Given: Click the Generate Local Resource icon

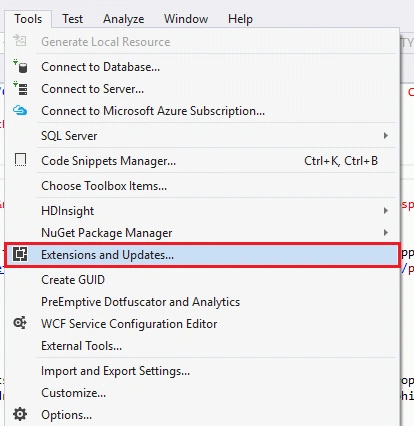Looking at the screenshot, I should tap(20, 41).
